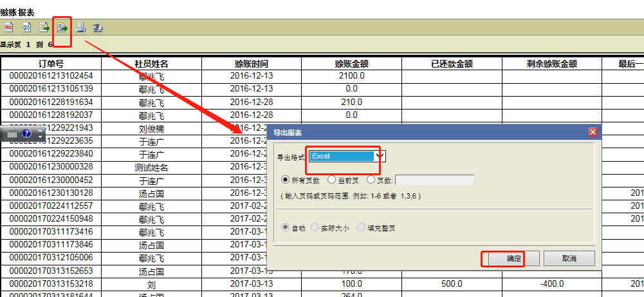Screen dimensions: 644x297
Task: Click the print report toolbar icon
Action: [x=80, y=28]
